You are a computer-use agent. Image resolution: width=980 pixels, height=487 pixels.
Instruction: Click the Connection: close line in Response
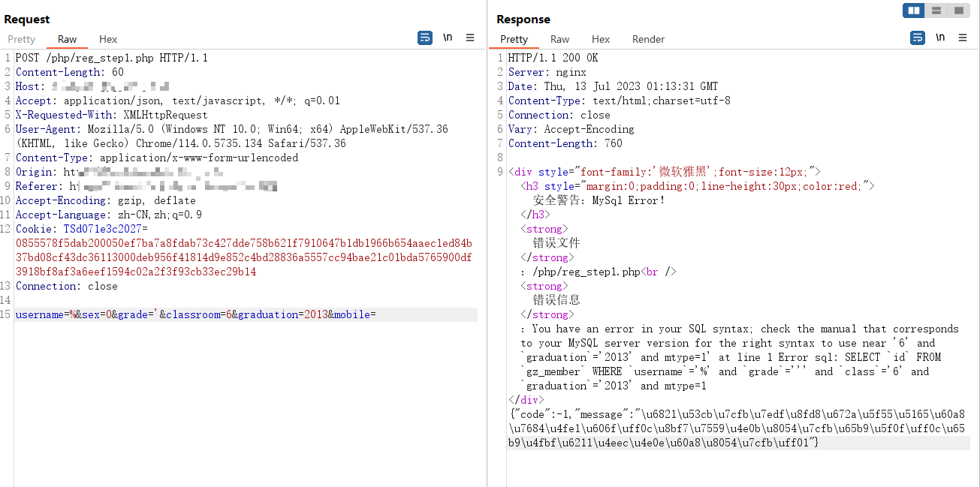pos(559,115)
